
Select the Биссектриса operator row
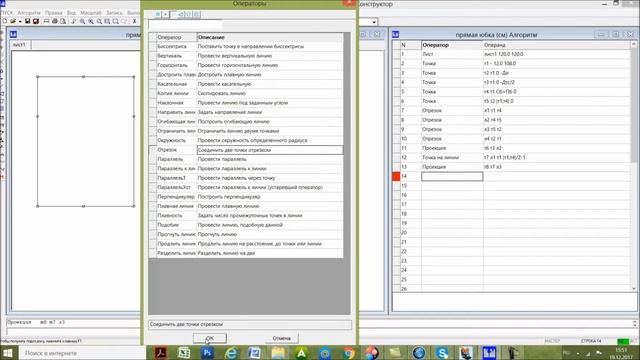click(246, 47)
